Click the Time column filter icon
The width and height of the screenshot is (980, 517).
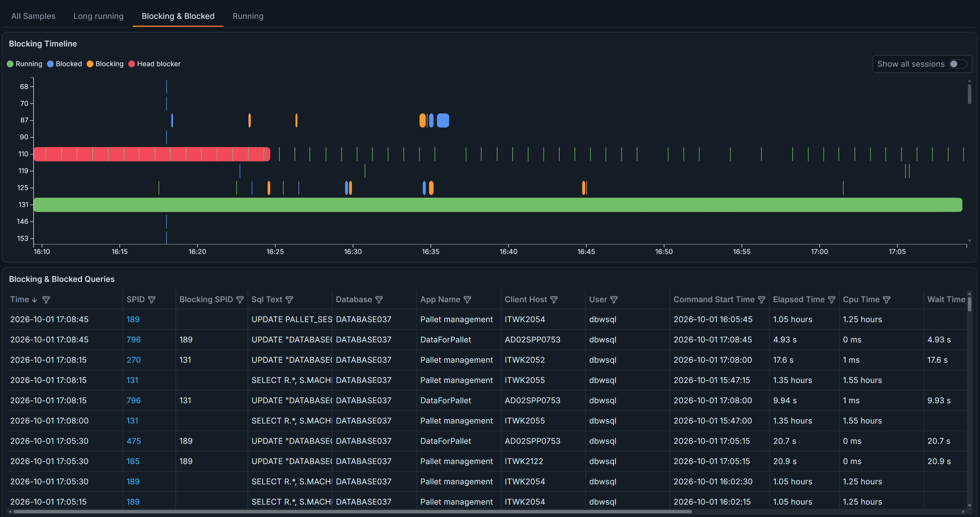coord(46,300)
